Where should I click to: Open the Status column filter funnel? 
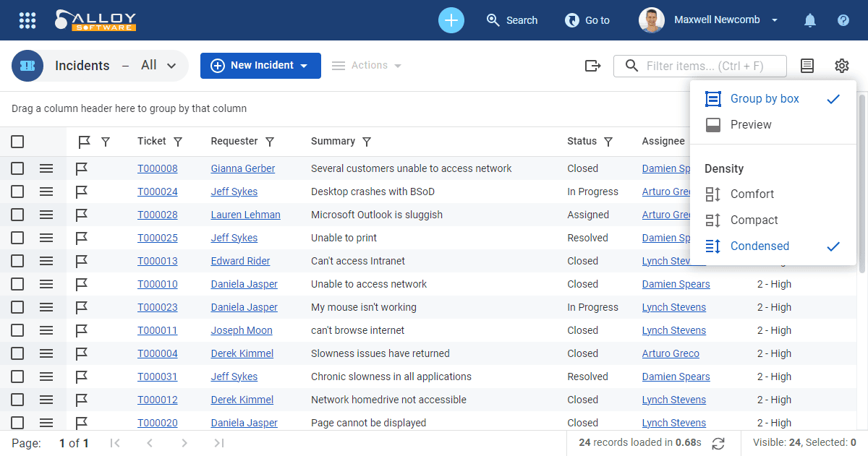click(x=608, y=142)
